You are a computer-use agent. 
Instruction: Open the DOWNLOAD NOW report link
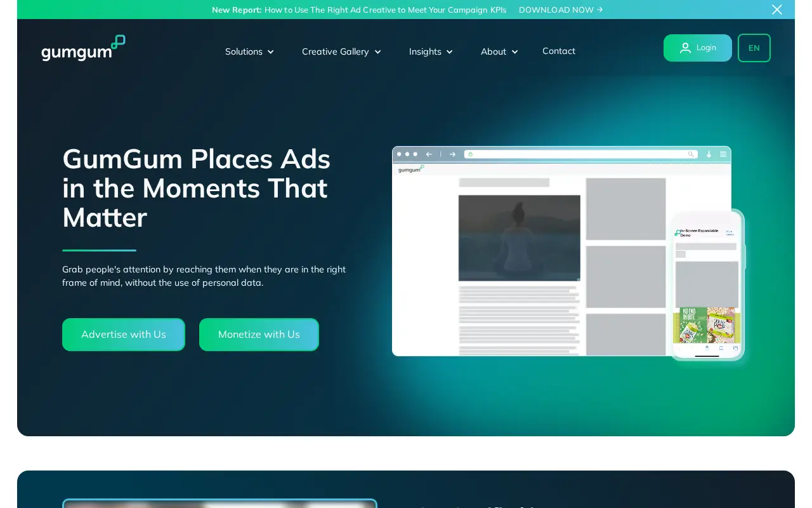[x=561, y=10]
